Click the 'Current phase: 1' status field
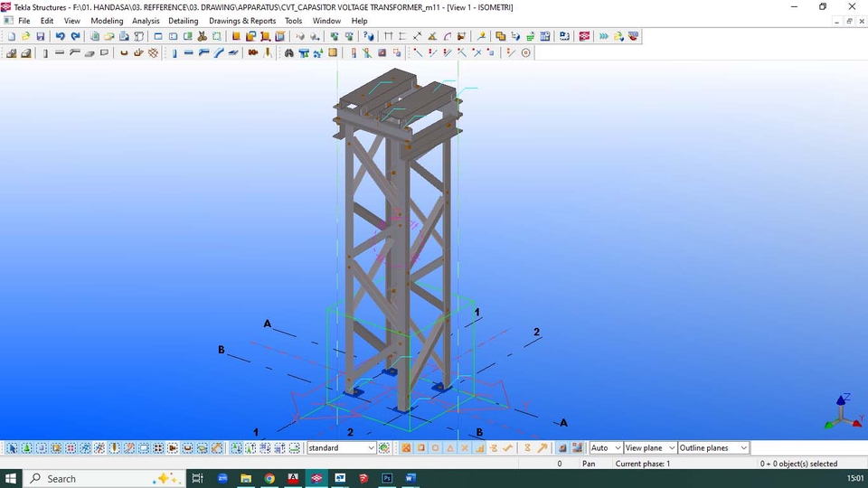Screen dimensions: 868x488 pyautogui.click(x=643, y=464)
